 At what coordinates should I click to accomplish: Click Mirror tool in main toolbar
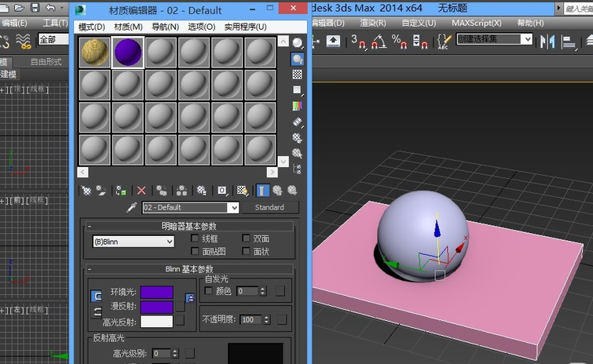[x=547, y=41]
